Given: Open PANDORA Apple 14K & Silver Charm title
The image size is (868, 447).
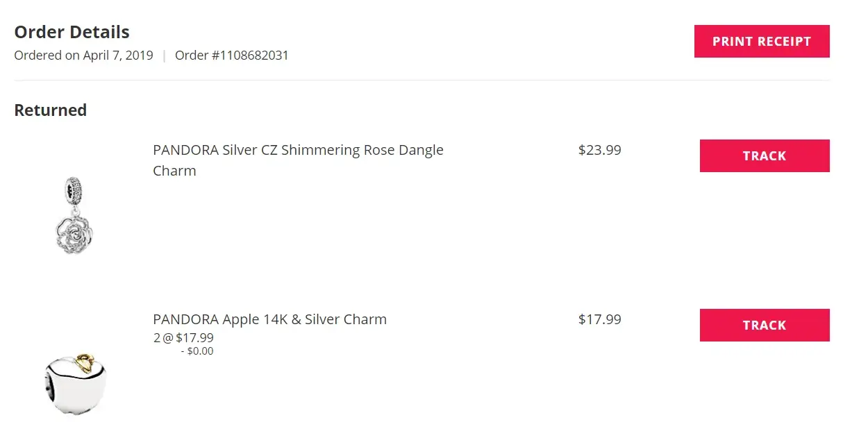Looking at the screenshot, I should pyautogui.click(x=269, y=320).
